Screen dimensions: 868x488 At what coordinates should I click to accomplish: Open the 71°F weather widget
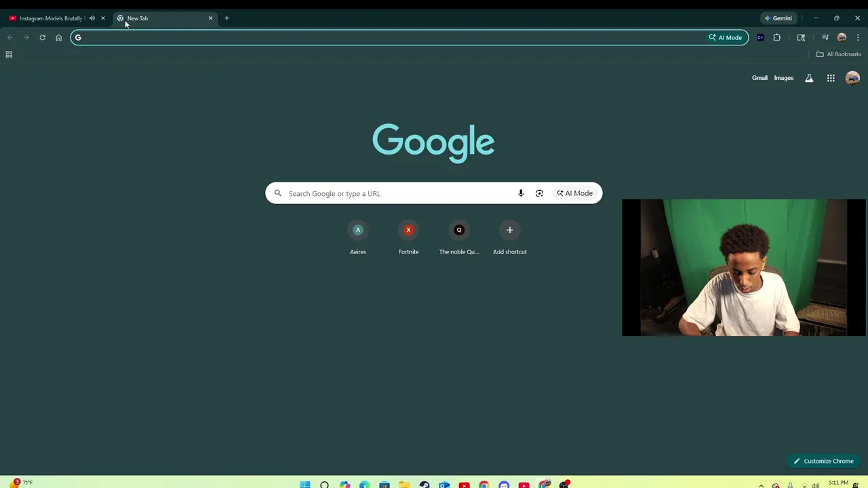[20, 483]
